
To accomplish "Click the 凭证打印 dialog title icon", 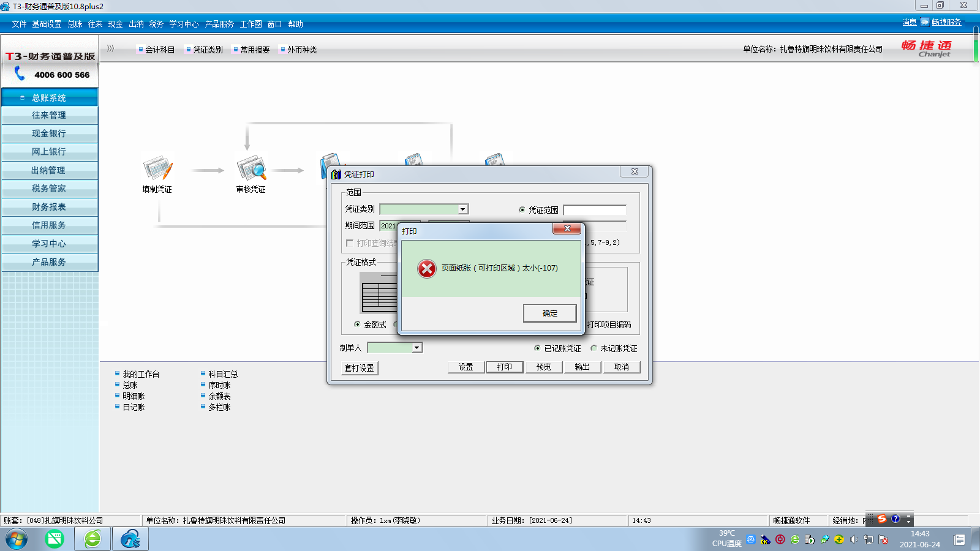I will click(x=336, y=174).
